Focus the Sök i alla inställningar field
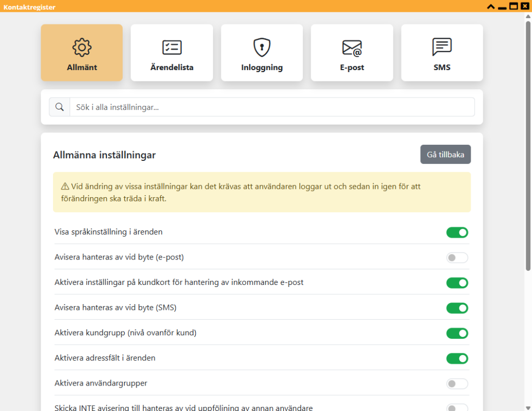Viewport: 532px width, 411px height. pyautogui.click(x=272, y=107)
